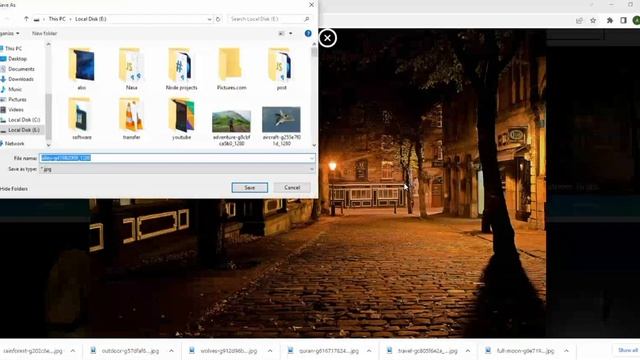The width and height of the screenshot is (640, 360).
Task: Select the aircraft image file thumbnail
Action: [281, 119]
